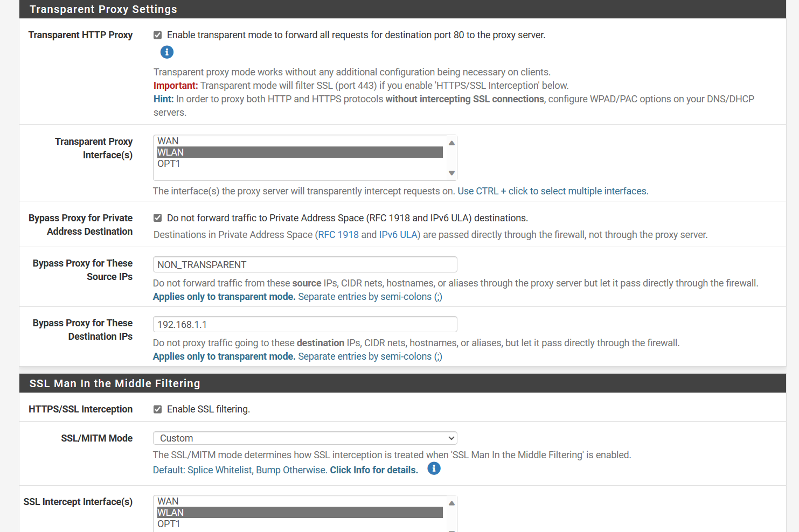Select WAN in Transparent Proxy Interface list
Viewport: 799px width, 532px height.
(300, 141)
